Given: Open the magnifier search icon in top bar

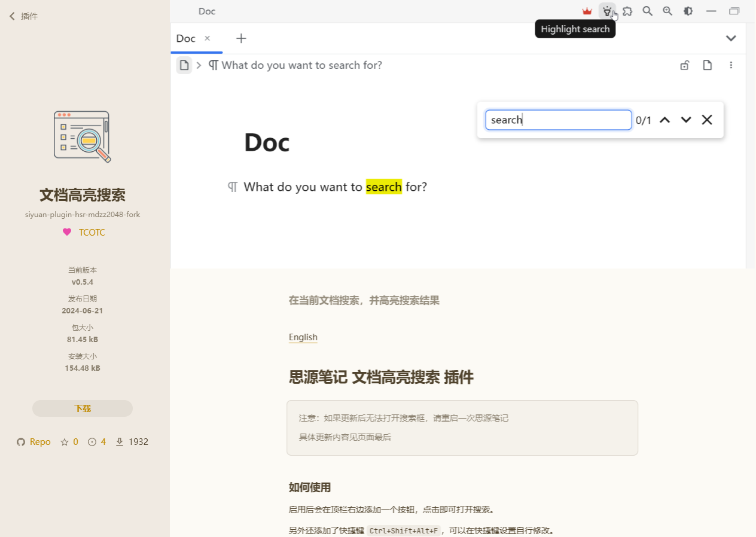Looking at the screenshot, I should [647, 11].
